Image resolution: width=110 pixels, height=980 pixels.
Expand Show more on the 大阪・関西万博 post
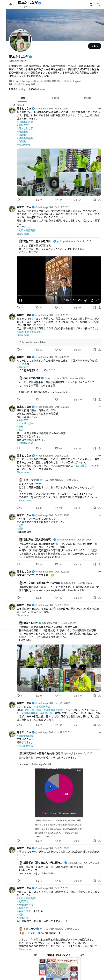23,234
